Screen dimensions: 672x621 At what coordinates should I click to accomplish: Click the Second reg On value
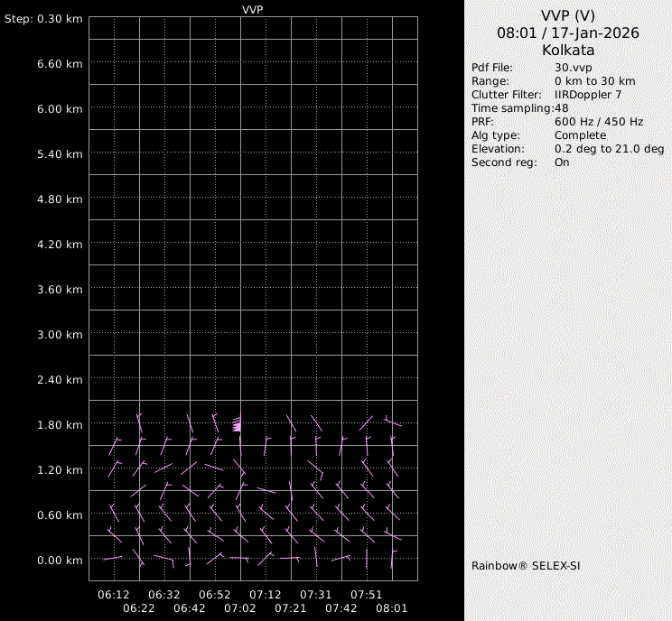click(562, 162)
